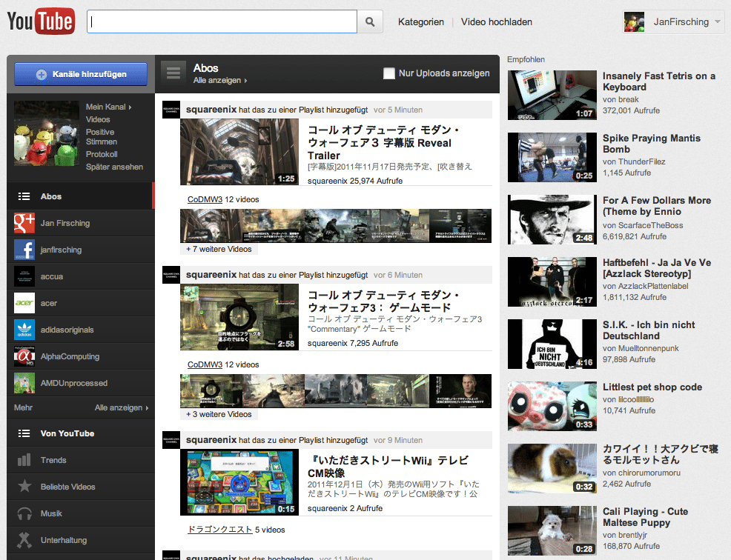The image size is (731, 560).
Task: Click squareenix avatar on 5 Minuten post
Action: 171,110
